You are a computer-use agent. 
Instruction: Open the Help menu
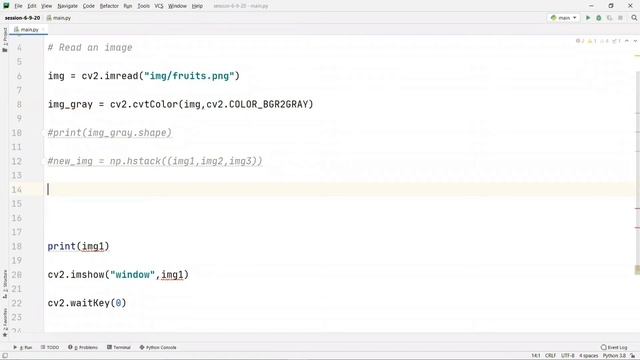(x=197, y=6)
